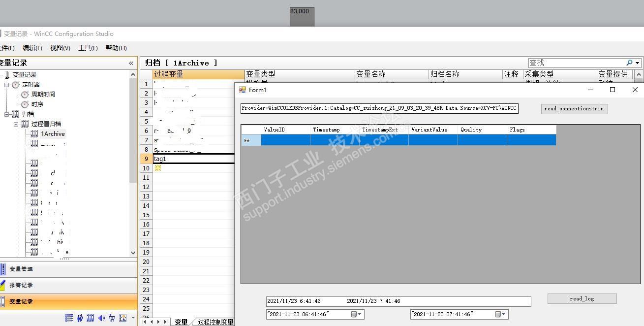Select the ValueID column header
The height and width of the screenshot is (326, 644).
(285, 130)
